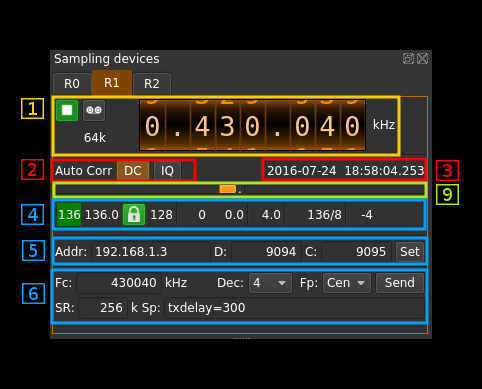Toggle DC auto correction
Image resolution: width=482 pixels, height=389 pixels.
pyautogui.click(x=133, y=171)
